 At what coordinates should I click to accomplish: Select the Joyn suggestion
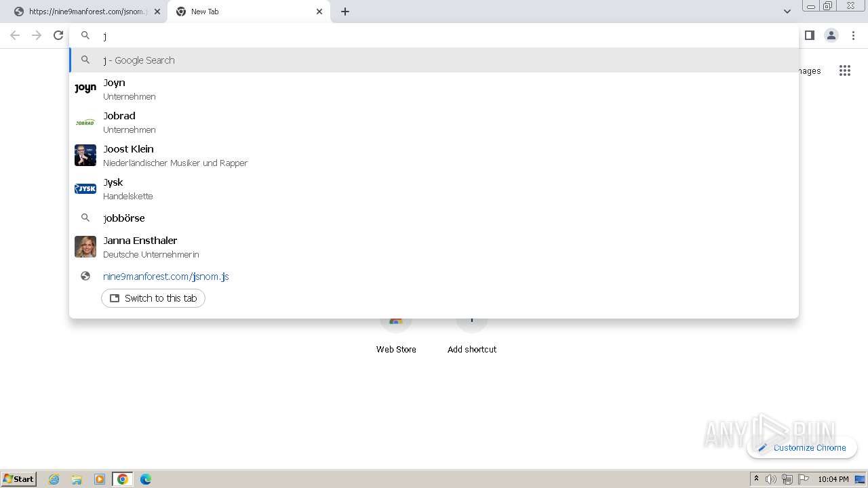pos(434,89)
